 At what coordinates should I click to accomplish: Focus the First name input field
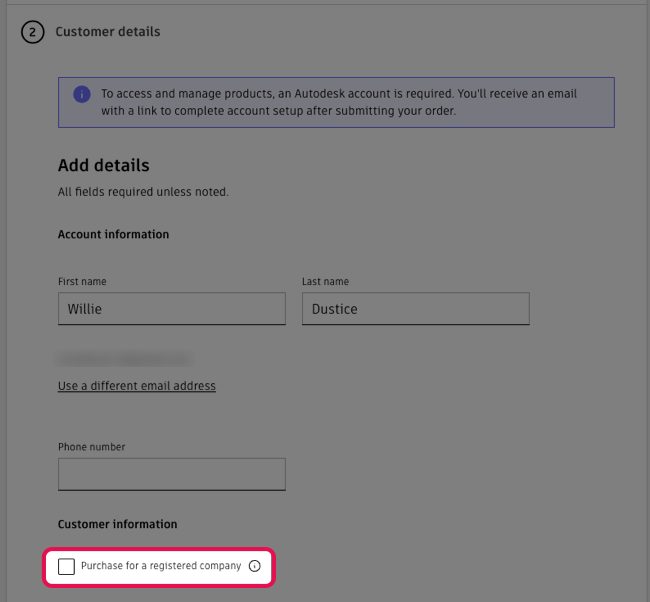[x=172, y=309]
